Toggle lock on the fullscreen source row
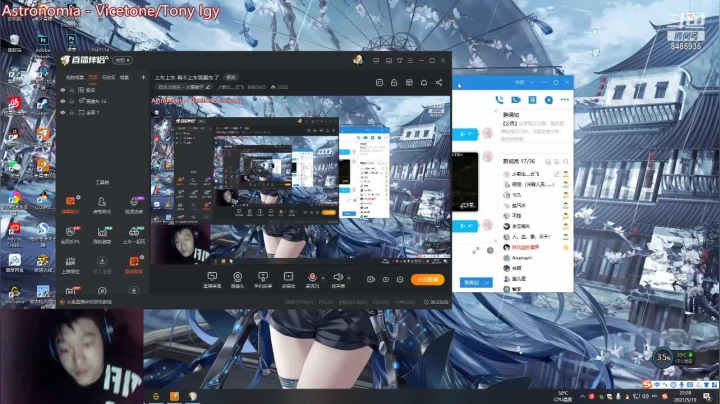 coord(72,112)
